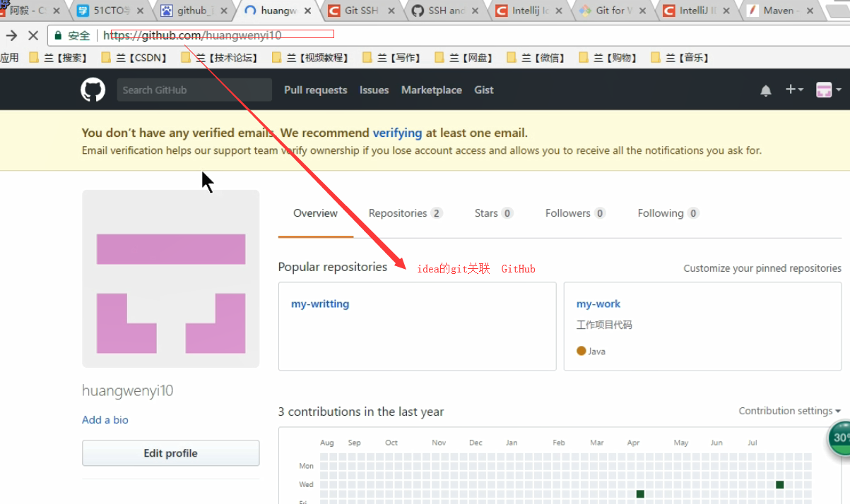Click Customize your pinned repositories
This screenshot has width=850, height=504.
click(x=762, y=268)
